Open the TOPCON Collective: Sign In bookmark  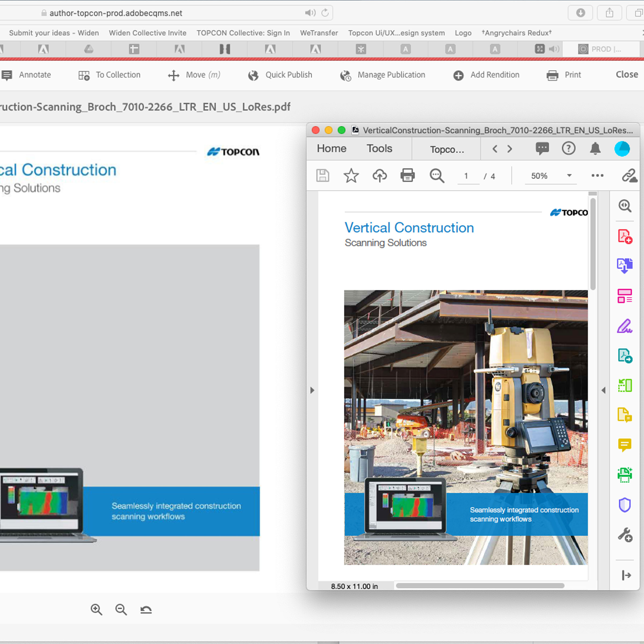pyautogui.click(x=243, y=33)
